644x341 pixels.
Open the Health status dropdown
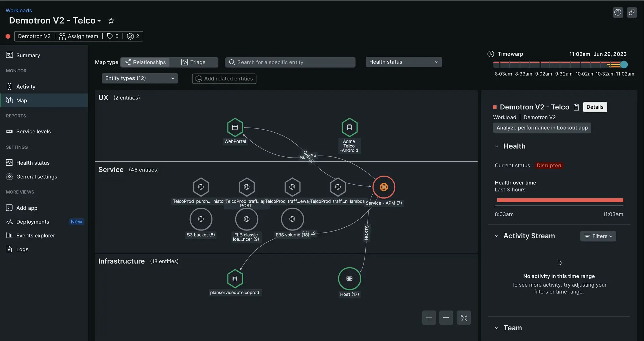[x=404, y=62]
